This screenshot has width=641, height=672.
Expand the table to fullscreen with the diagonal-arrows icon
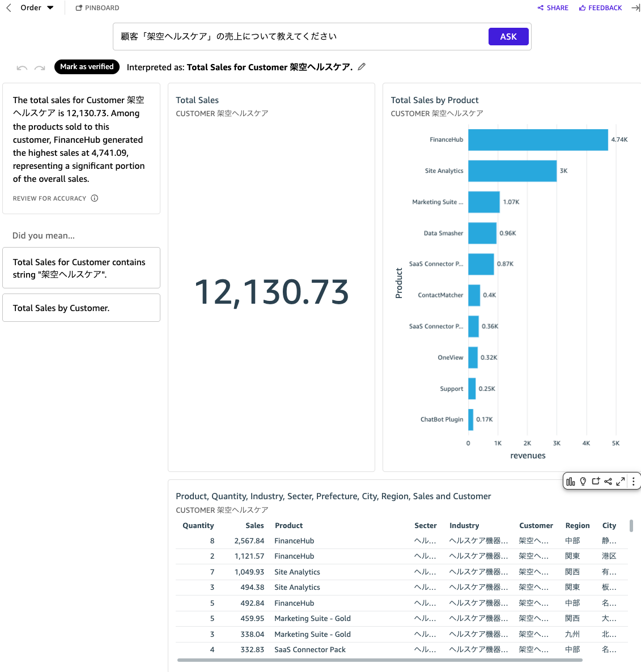point(621,481)
